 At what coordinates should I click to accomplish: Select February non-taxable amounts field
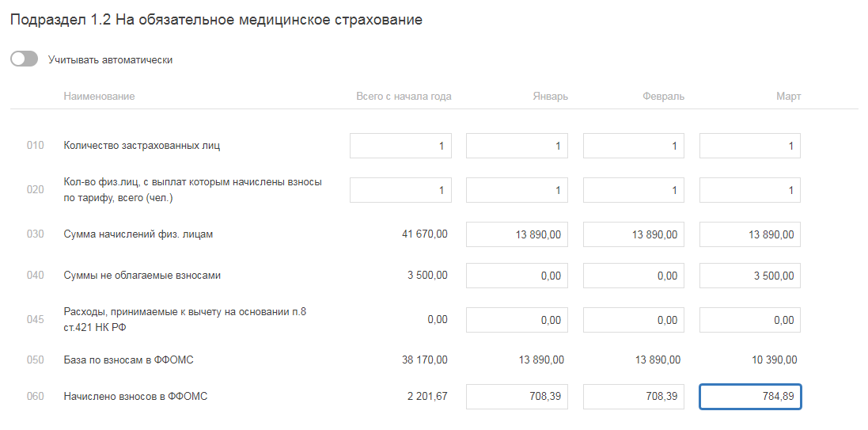click(x=634, y=276)
